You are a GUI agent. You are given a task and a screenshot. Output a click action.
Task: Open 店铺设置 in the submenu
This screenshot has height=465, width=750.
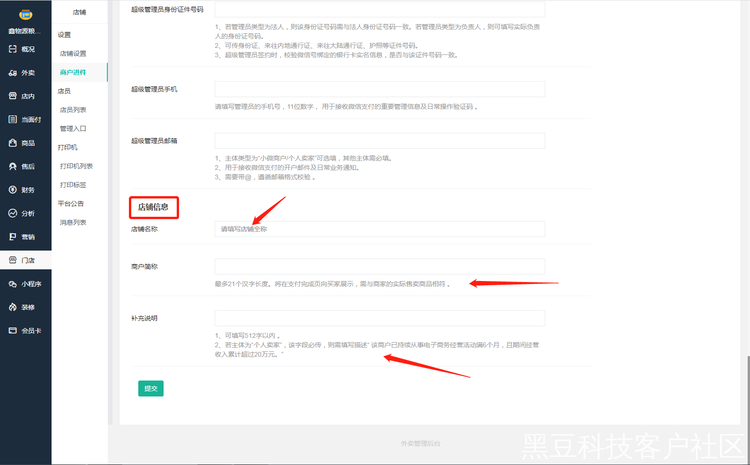73,54
